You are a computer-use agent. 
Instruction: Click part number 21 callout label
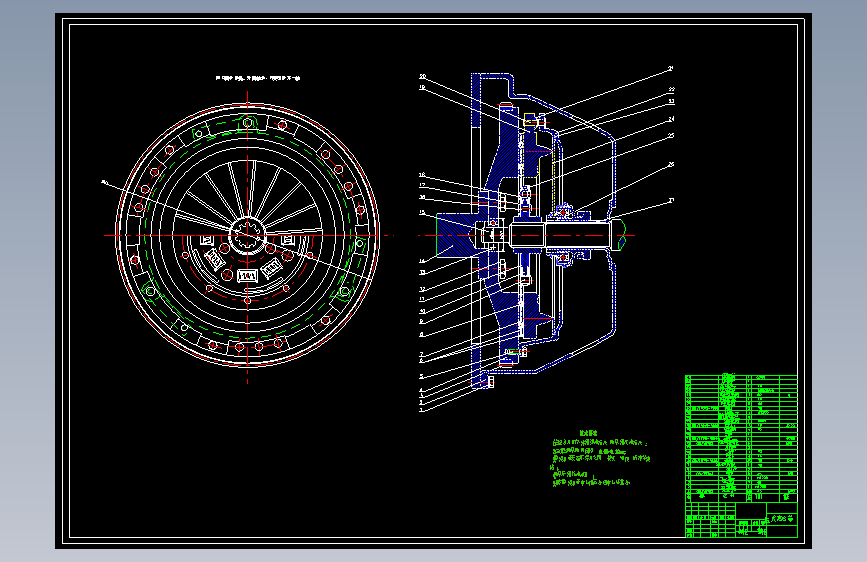click(671, 69)
